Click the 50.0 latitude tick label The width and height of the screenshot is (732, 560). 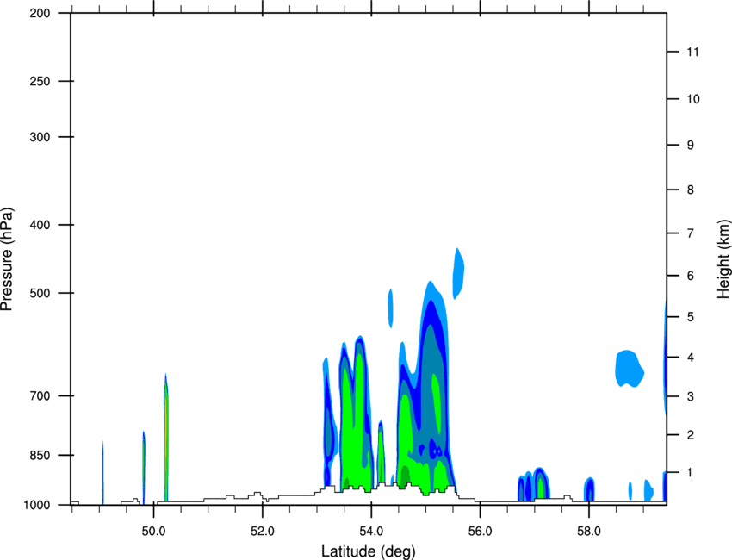(153, 532)
